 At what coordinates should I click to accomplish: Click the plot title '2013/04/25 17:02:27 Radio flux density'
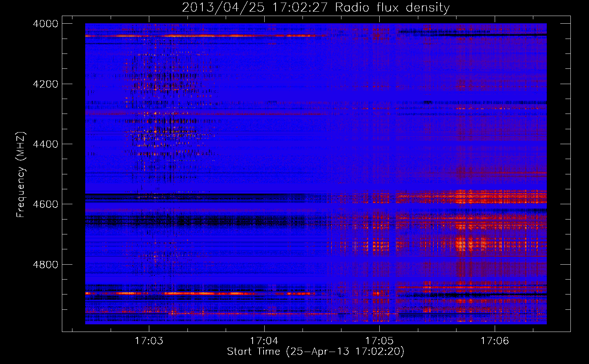(316, 7)
